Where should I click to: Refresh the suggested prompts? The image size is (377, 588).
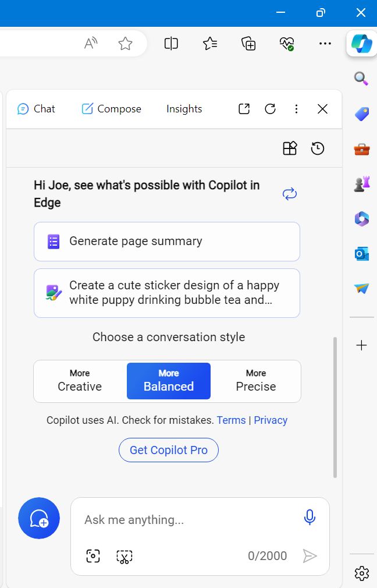[x=290, y=194]
